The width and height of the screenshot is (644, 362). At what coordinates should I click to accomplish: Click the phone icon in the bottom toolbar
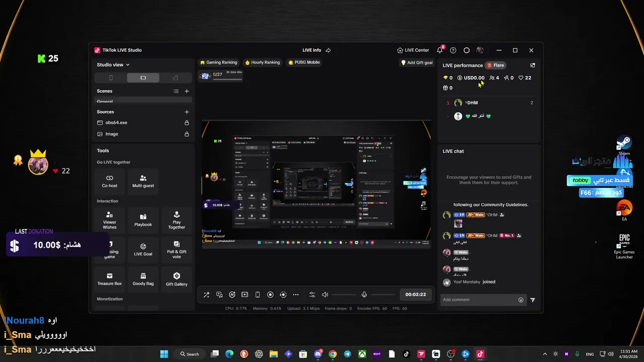pyautogui.click(x=258, y=295)
